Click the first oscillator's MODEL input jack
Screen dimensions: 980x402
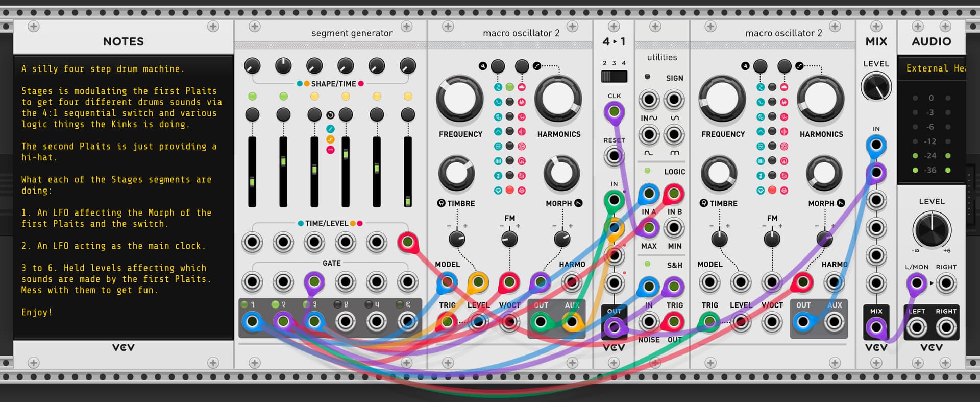tap(447, 282)
